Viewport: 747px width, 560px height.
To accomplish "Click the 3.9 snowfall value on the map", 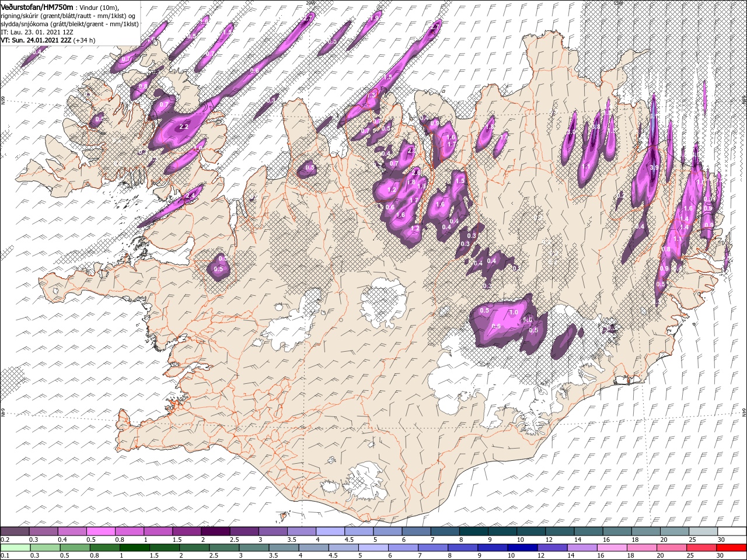I will pos(654,168).
